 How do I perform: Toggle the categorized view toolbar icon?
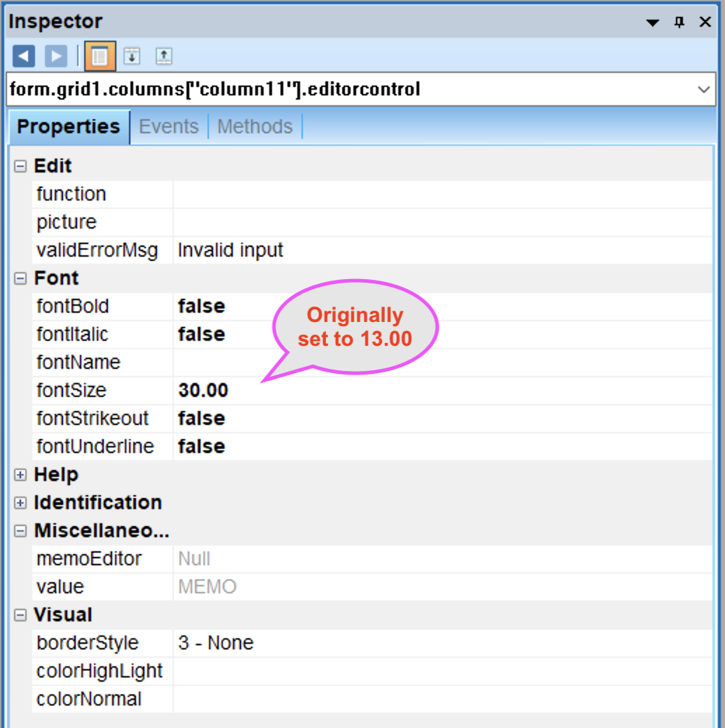(x=100, y=56)
